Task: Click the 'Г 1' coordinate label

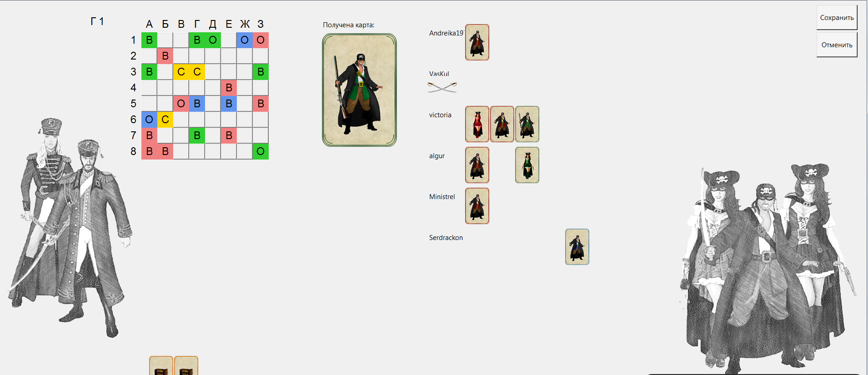Action: (x=97, y=21)
